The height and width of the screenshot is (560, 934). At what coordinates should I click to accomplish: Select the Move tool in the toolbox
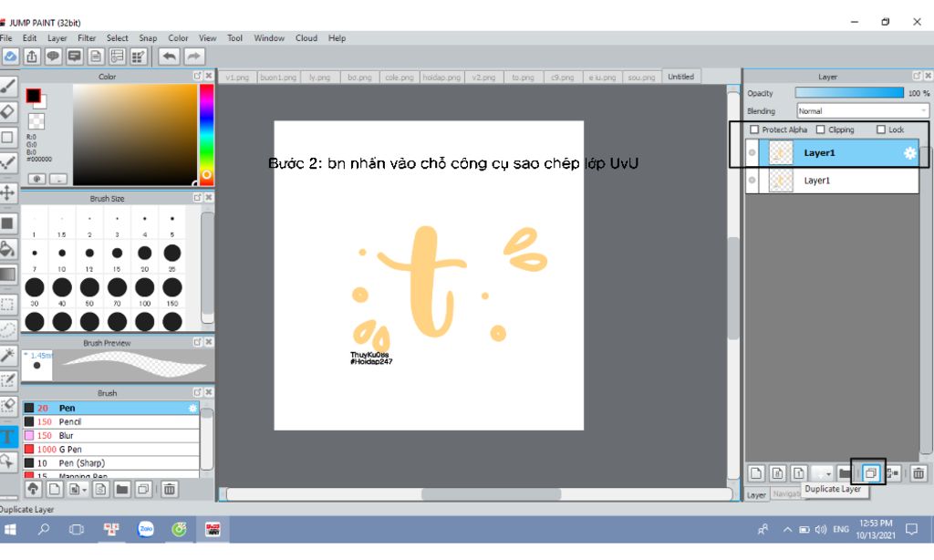click(7, 192)
